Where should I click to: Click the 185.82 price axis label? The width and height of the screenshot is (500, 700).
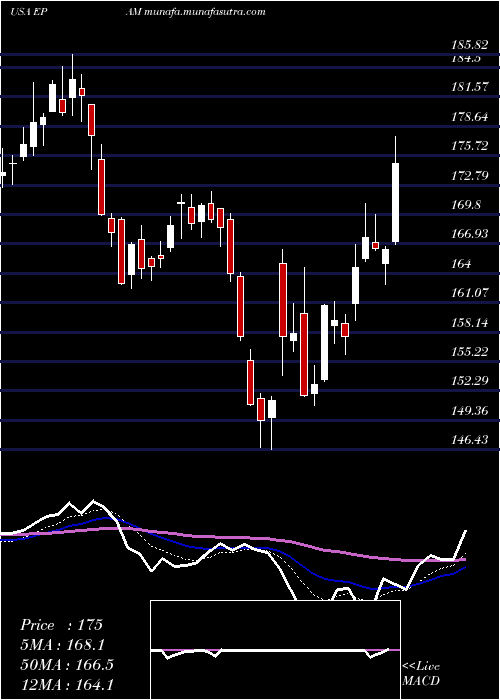coord(470,45)
